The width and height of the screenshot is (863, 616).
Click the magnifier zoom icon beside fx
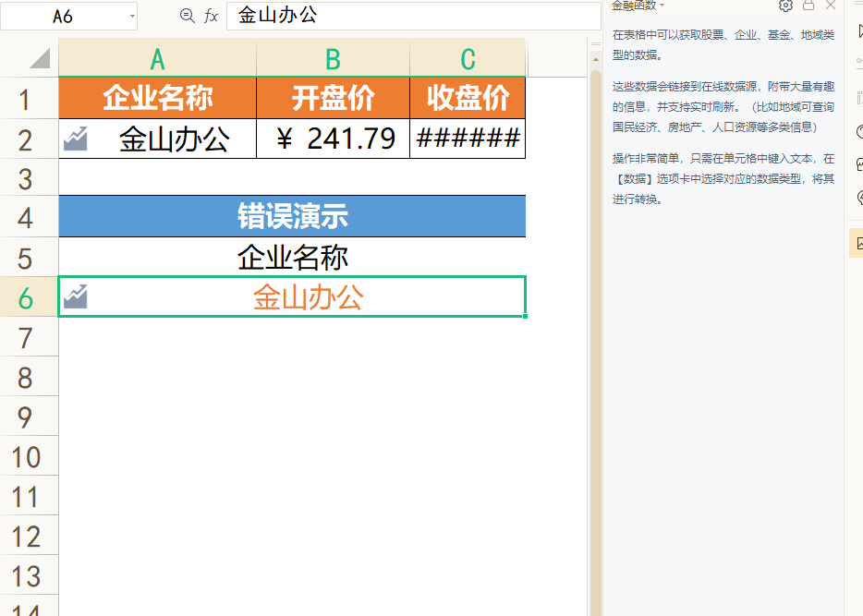(x=188, y=16)
